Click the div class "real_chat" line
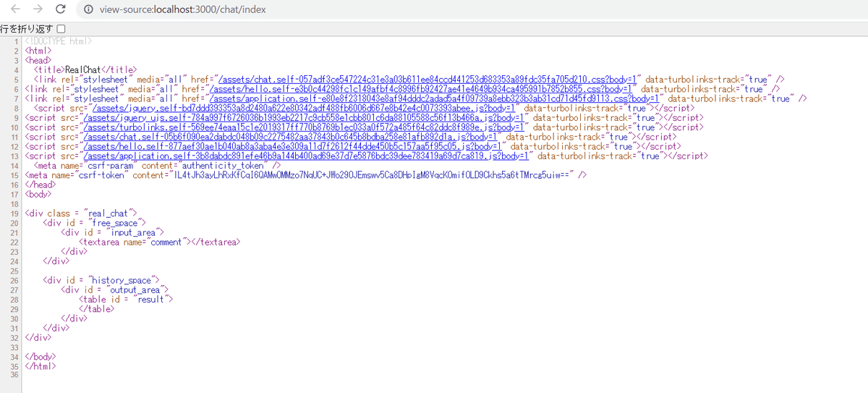868x393 pixels. (x=81, y=213)
